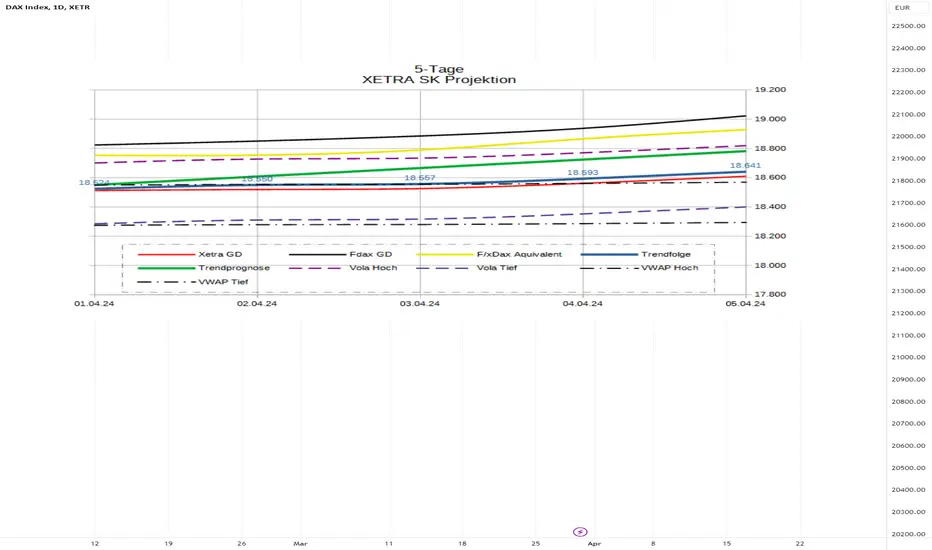Click the 19.000 inner axis value
The height and width of the screenshot is (550, 932).
(x=770, y=119)
